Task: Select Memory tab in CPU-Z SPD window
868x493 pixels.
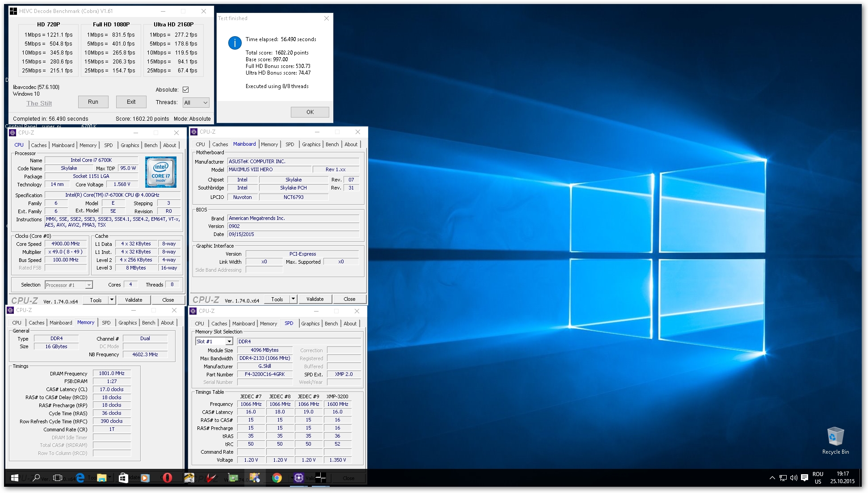Action: click(x=268, y=324)
